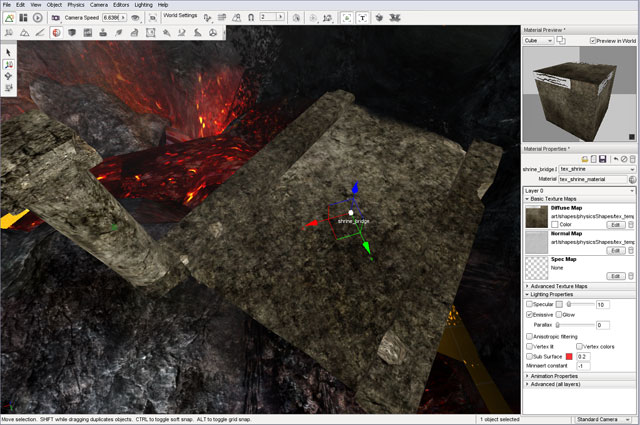Image resolution: width=640 pixels, height=425 pixels.
Task: Open the Layer 0 dropdown
Action: click(579, 190)
